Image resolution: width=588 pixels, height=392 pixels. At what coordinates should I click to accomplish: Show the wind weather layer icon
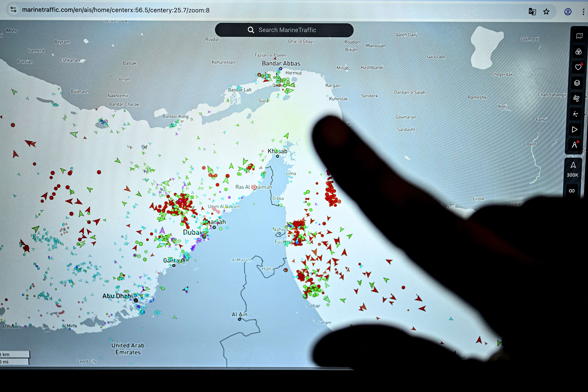(577, 98)
